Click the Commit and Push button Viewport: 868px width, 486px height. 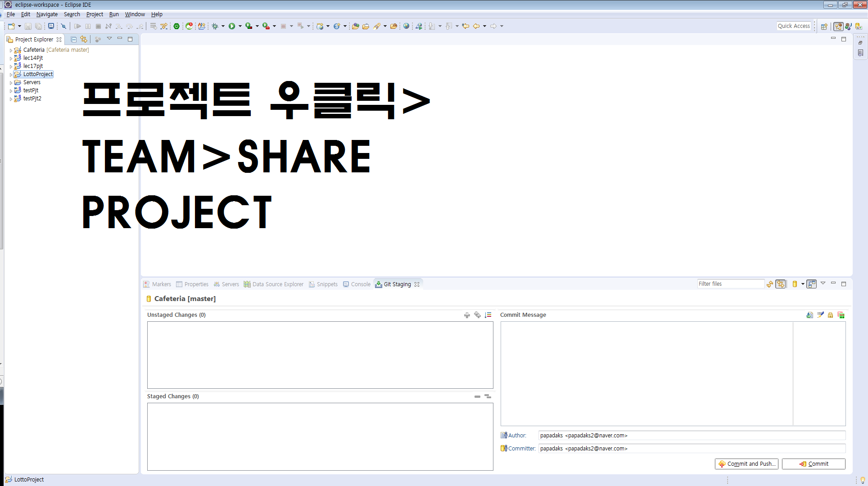click(x=746, y=464)
